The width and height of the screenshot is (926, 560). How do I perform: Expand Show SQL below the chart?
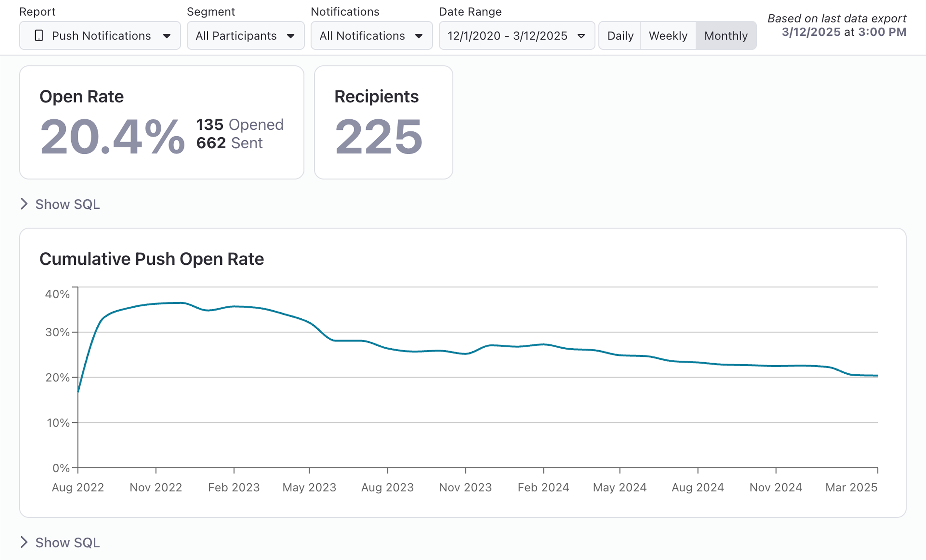68,542
